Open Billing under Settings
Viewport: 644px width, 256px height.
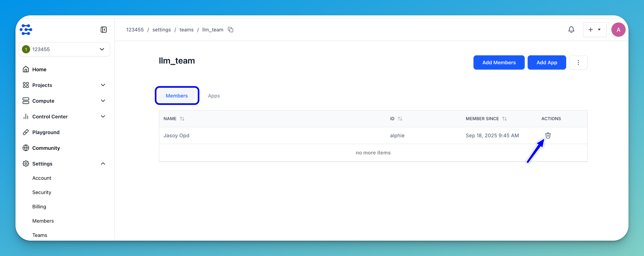[x=39, y=206]
